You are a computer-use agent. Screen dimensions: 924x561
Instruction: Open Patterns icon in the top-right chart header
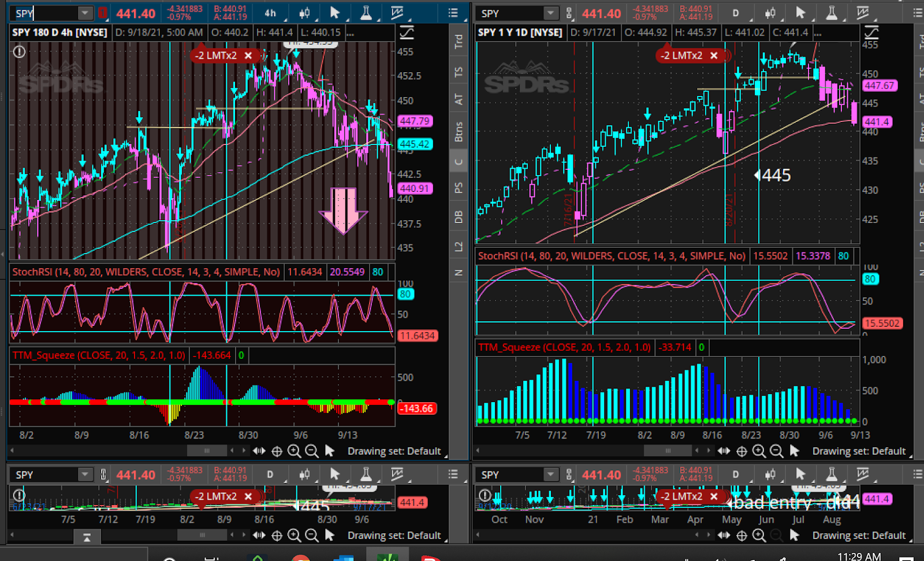click(863, 13)
